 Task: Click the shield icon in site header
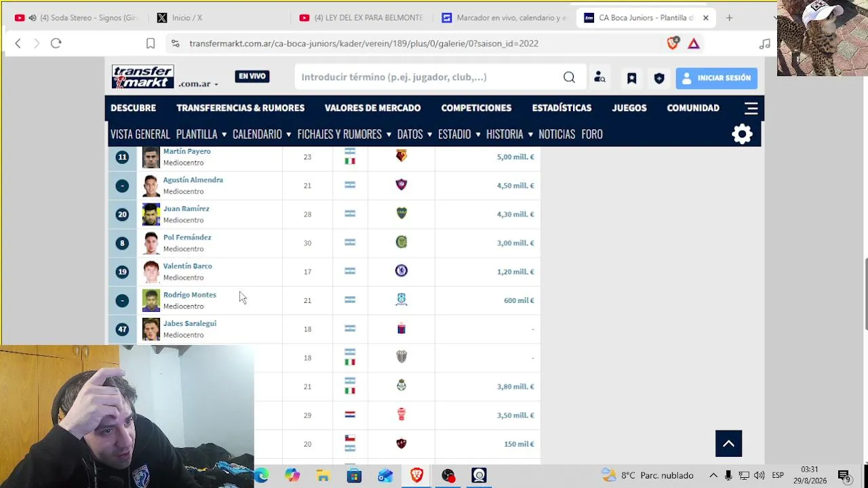658,78
